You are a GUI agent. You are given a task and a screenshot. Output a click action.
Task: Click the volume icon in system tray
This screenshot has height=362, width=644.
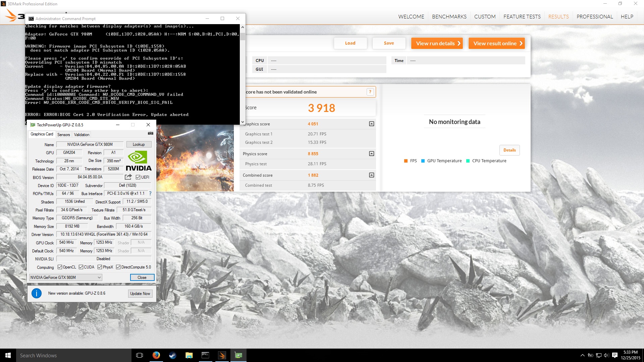606,355
